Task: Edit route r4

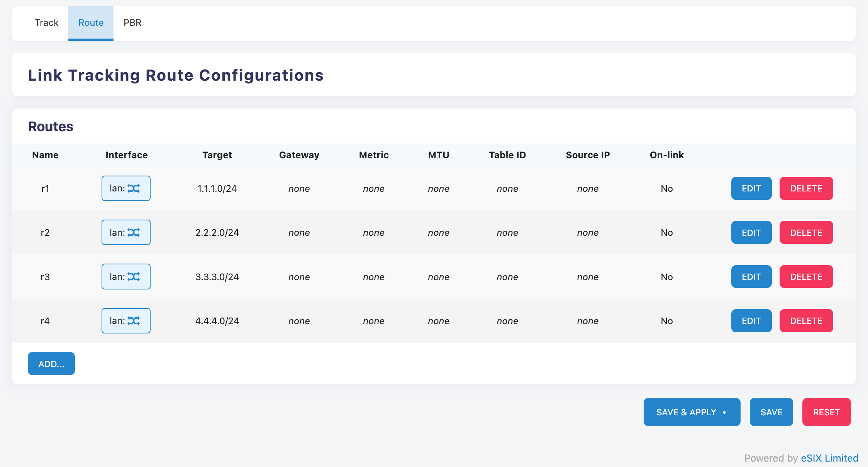Action: [751, 321]
